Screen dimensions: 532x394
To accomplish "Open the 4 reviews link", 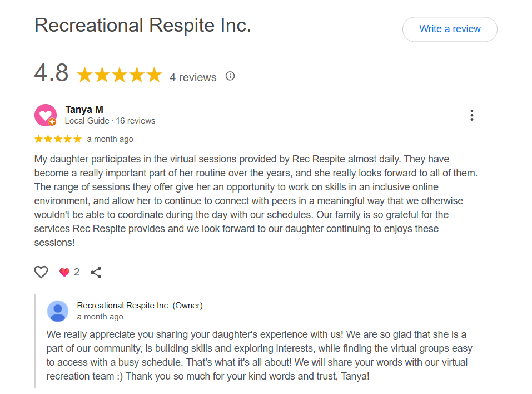I will click(193, 77).
